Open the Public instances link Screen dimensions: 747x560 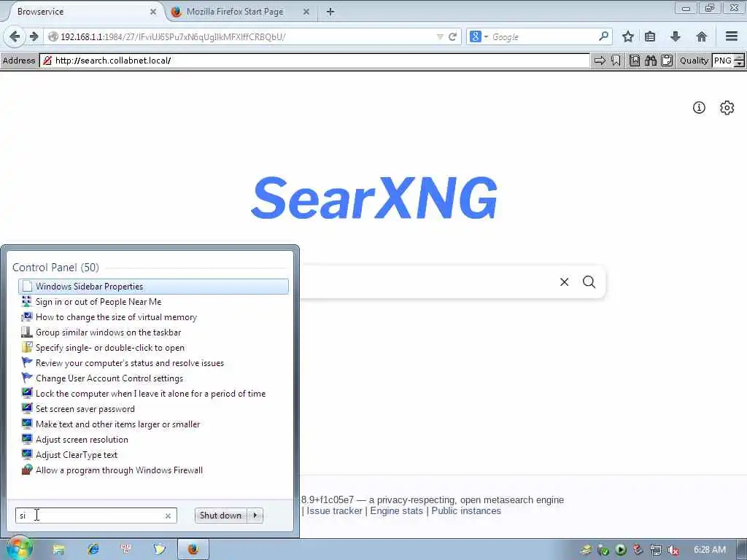(x=466, y=511)
